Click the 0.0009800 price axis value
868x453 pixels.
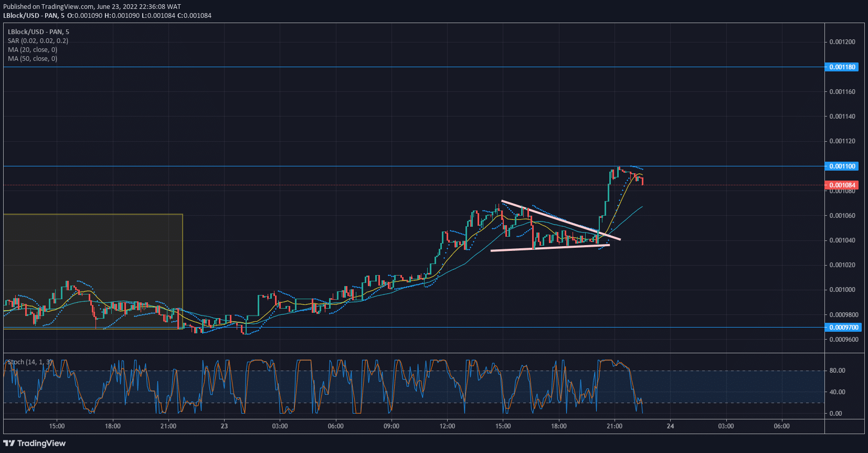tap(844, 315)
